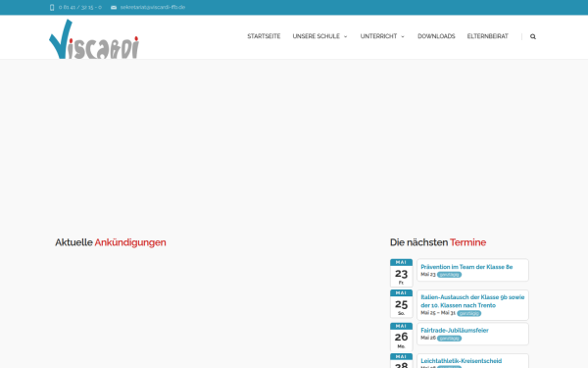Viewport: 588px width, 368px height.
Task: Expand the Unsere Schule dropdown arrow
Action: 345,36
